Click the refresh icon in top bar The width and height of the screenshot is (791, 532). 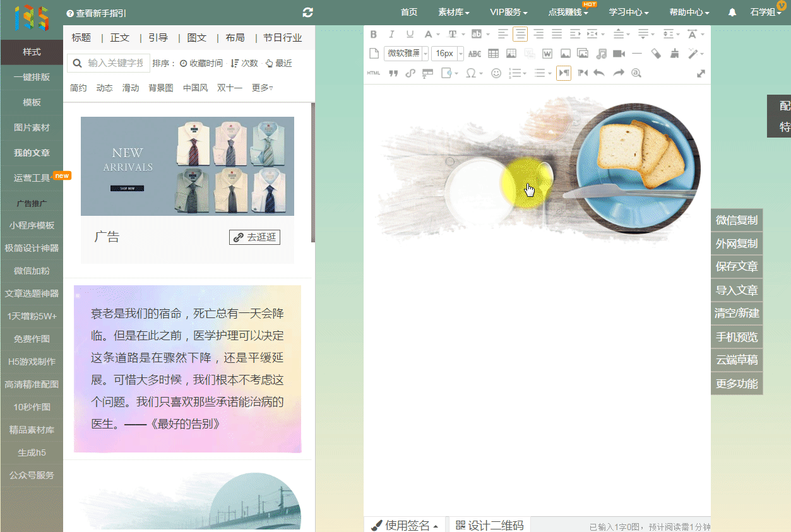pyautogui.click(x=308, y=13)
